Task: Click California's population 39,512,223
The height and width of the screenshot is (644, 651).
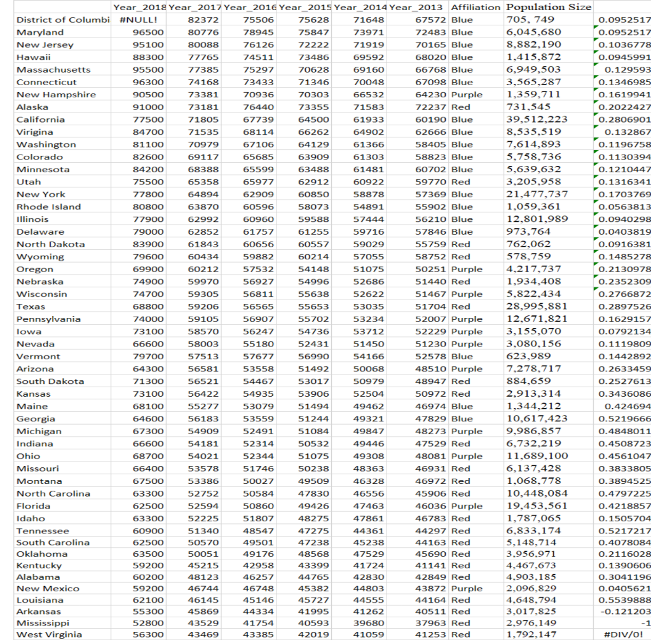Action: pos(549,119)
